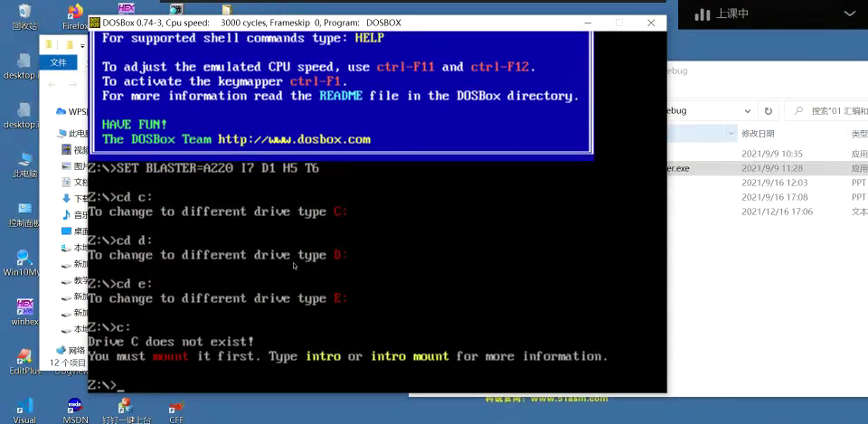
Task: Select the file dated 2021/12/16 17:06
Action: [x=768, y=212]
